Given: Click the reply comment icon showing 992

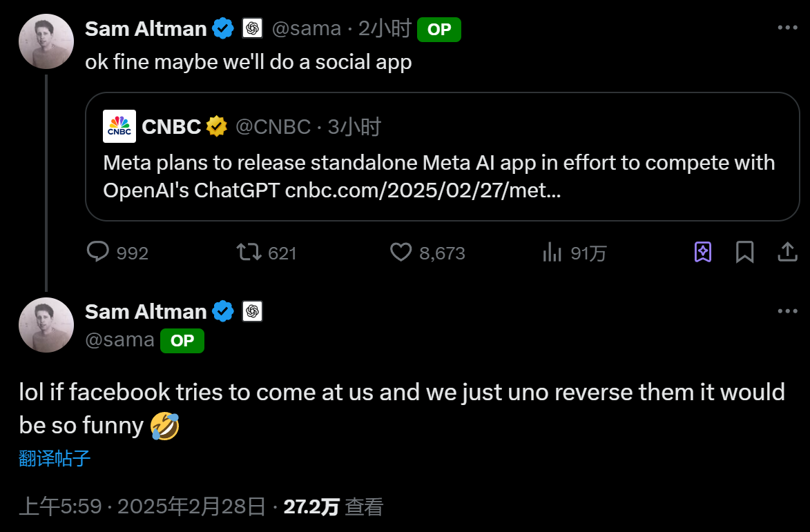Looking at the screenshot, I should (x=98, y=252).
